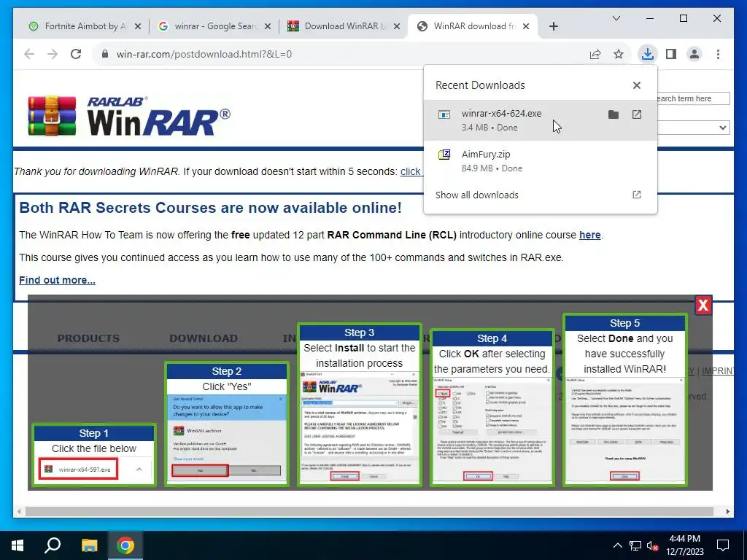Open File Explorer from the taskbar
747x560 pixels.
(89, 545)
